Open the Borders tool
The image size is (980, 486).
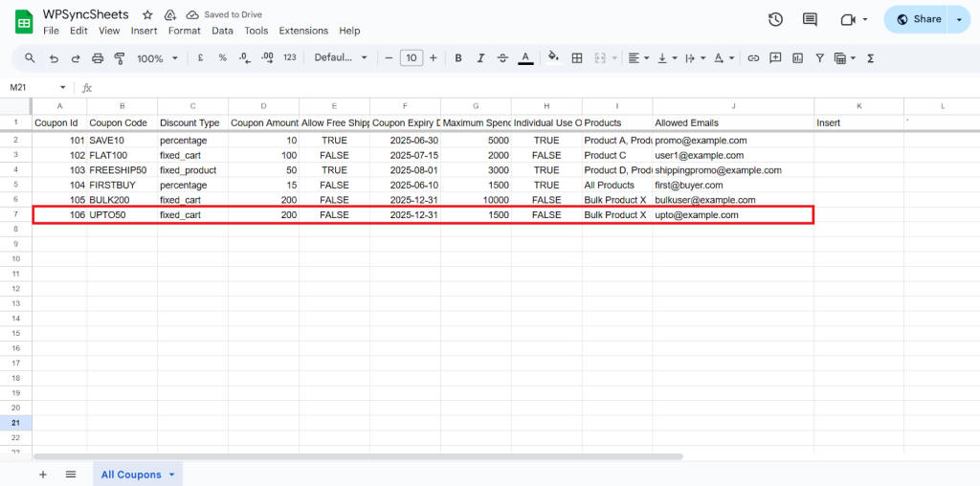[577, 58]
